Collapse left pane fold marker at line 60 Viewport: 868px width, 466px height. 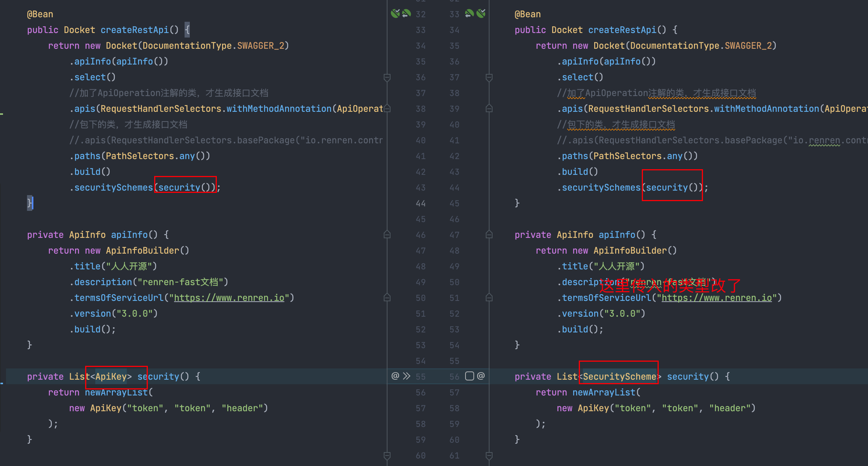[x=387, y=455]
